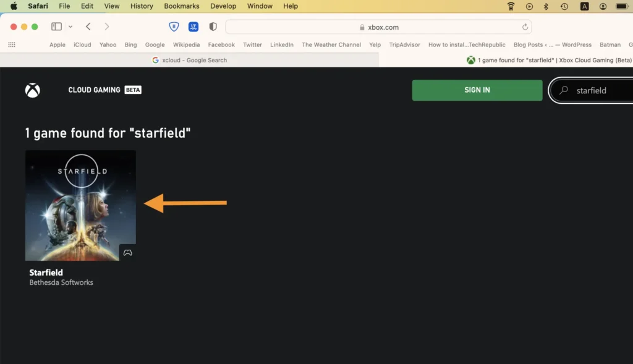Go forward to next page
The height and width of the screenshot is (364, 633).
[106, 27]
